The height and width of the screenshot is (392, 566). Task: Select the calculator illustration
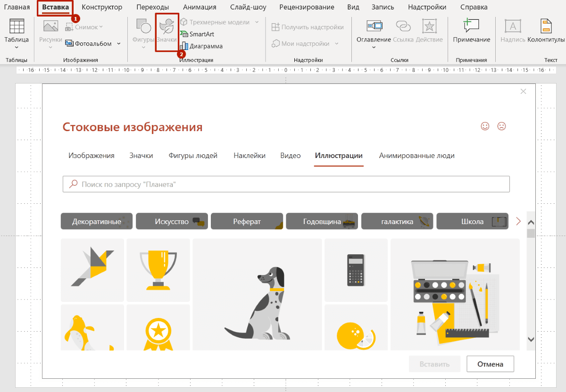(x=356, y=270)
